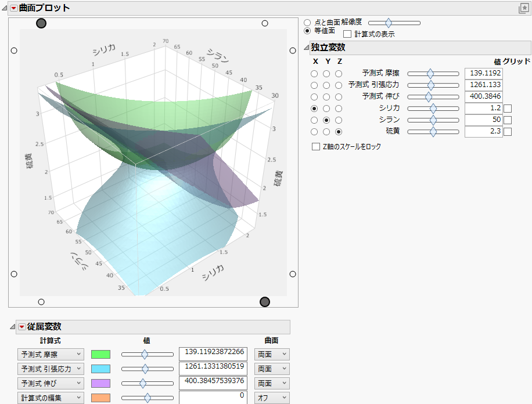This screenshot has height=404, width=532.
Task: Set シラン as the Z axis variable
Action: pyautogui.click(x=339, y=120)
